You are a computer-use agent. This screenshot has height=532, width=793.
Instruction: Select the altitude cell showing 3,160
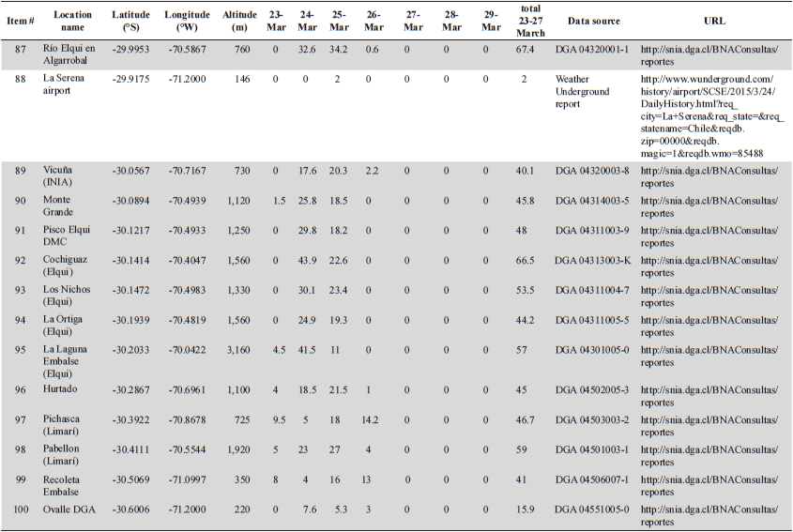point(241,350)
